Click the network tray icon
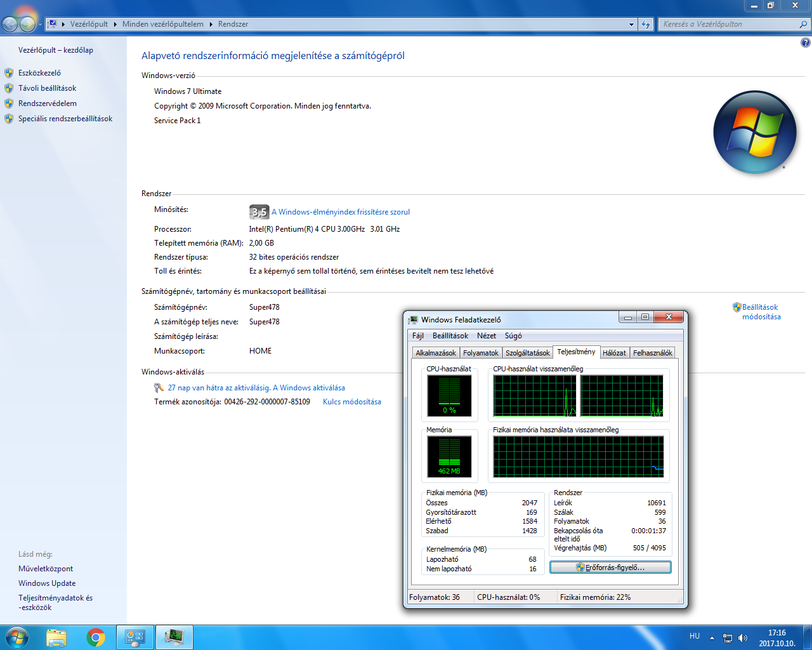812x650 pixels. click(x=728, y=637)
